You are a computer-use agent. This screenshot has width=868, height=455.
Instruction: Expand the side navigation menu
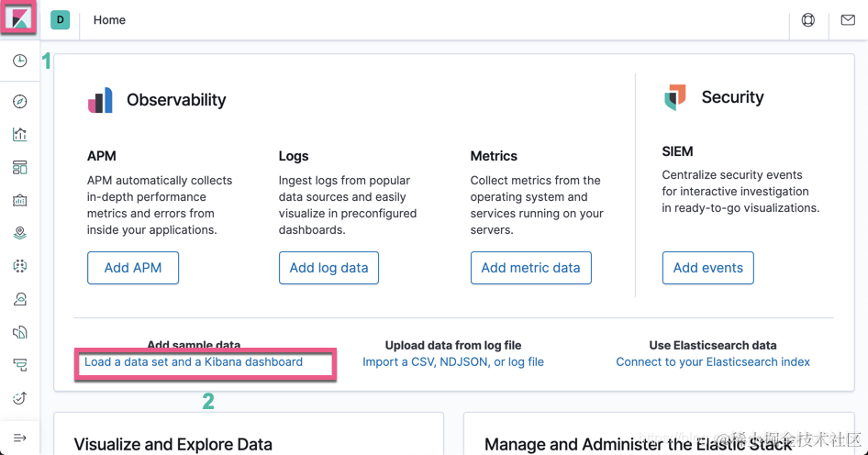19,438
